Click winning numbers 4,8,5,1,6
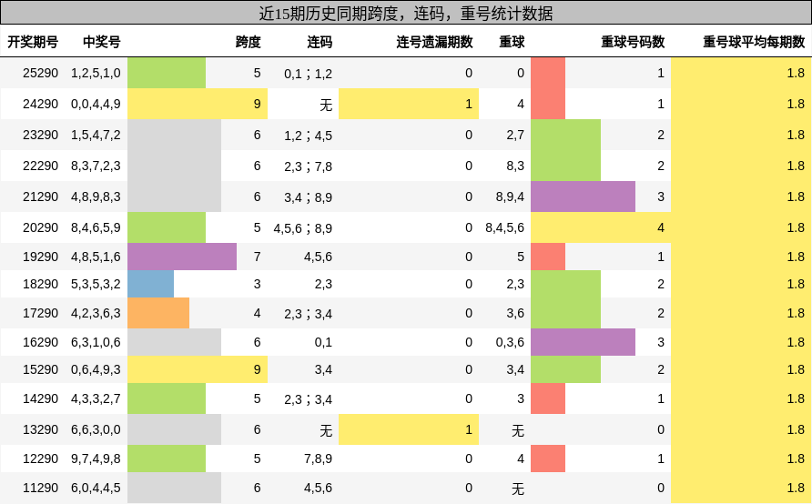 (x=96, y=257)
